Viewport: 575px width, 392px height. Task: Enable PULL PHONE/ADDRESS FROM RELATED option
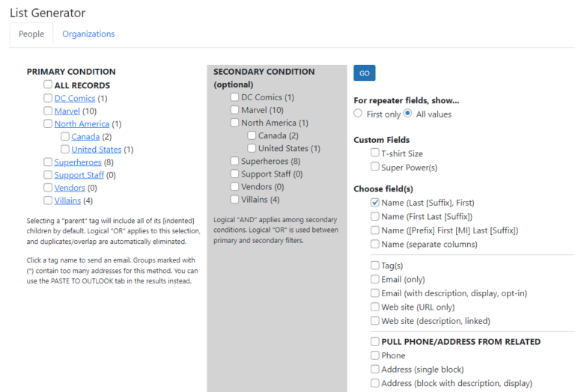(x=375, y=341)
